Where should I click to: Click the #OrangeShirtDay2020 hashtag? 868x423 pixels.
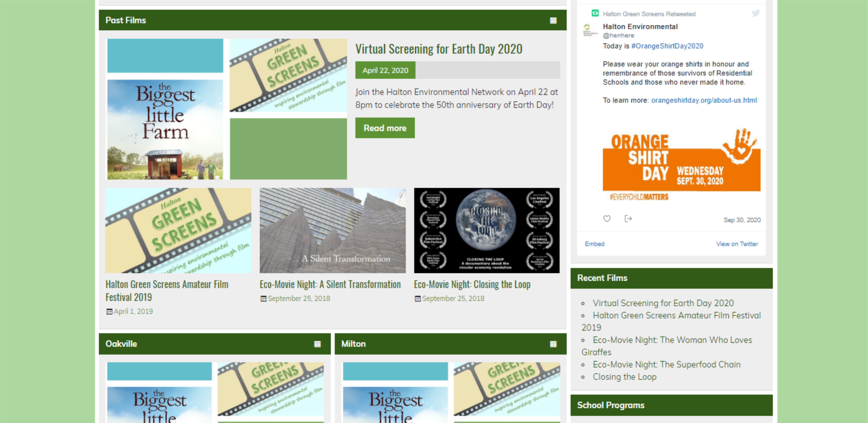[667, 46]
